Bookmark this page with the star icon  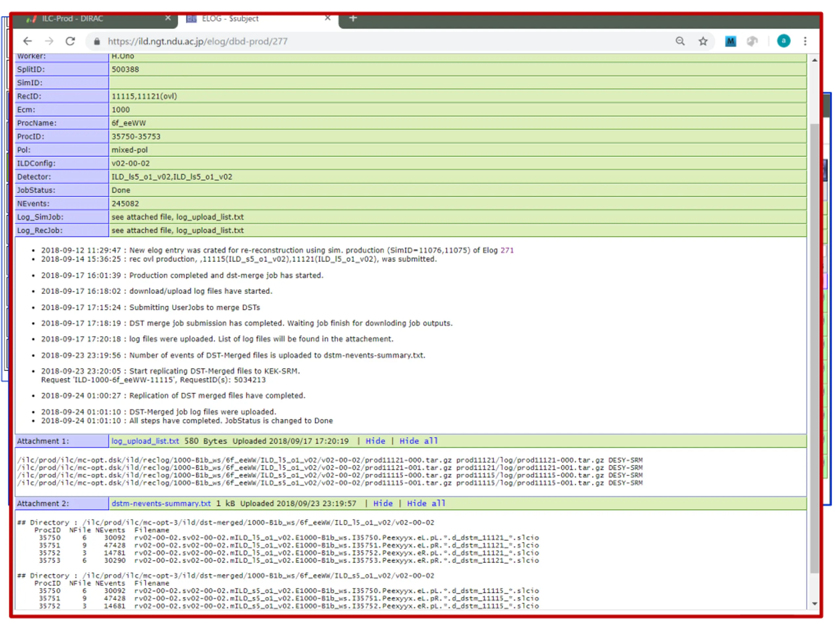click(703, 41)
